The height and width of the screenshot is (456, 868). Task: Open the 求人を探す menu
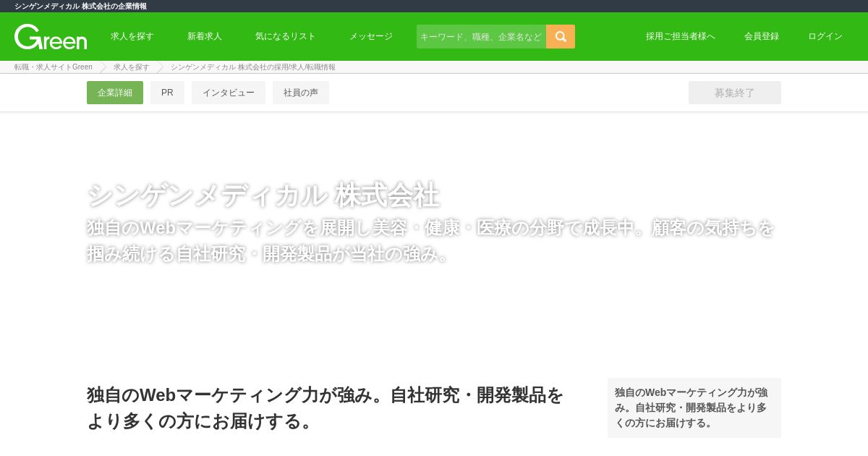tap(132, 36)
